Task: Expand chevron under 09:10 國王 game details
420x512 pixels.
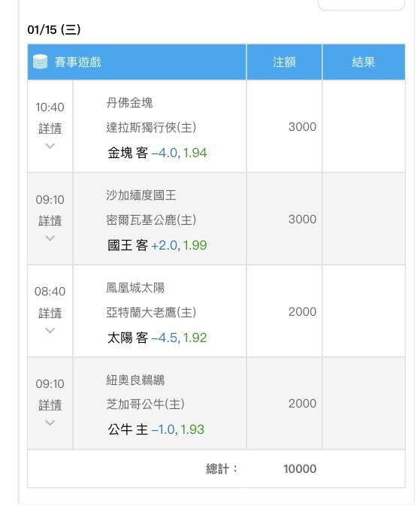Action: pos(50,238)
